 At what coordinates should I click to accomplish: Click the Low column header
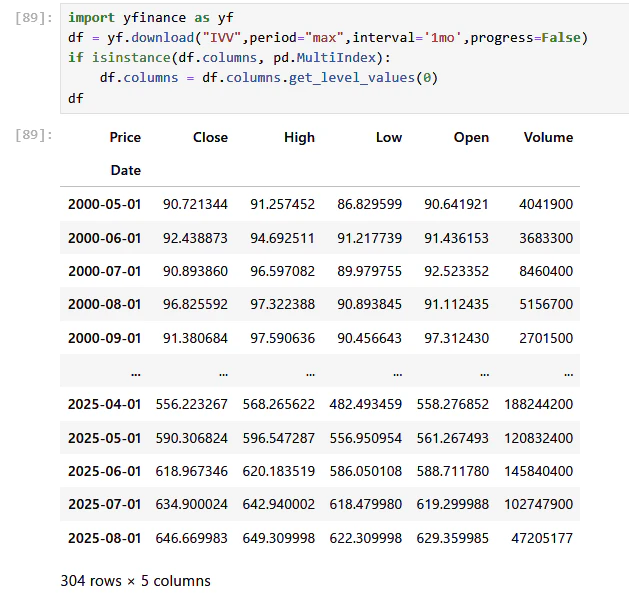(389, 137)
